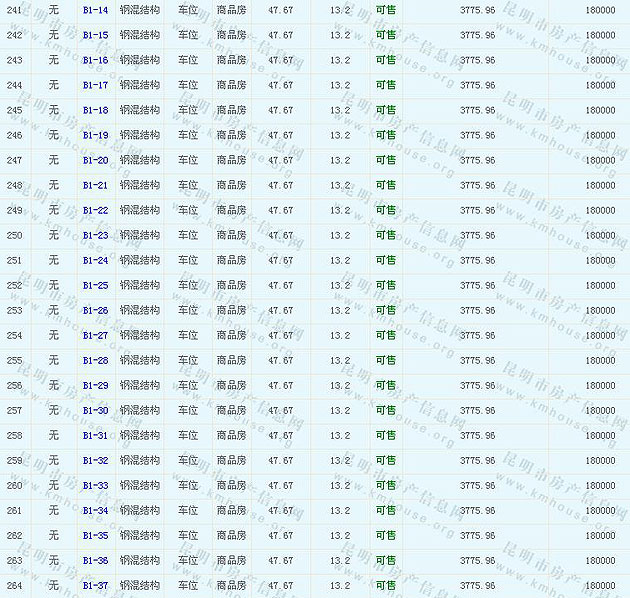
Task: Click the B1-20 link
Action: (95, 160)
